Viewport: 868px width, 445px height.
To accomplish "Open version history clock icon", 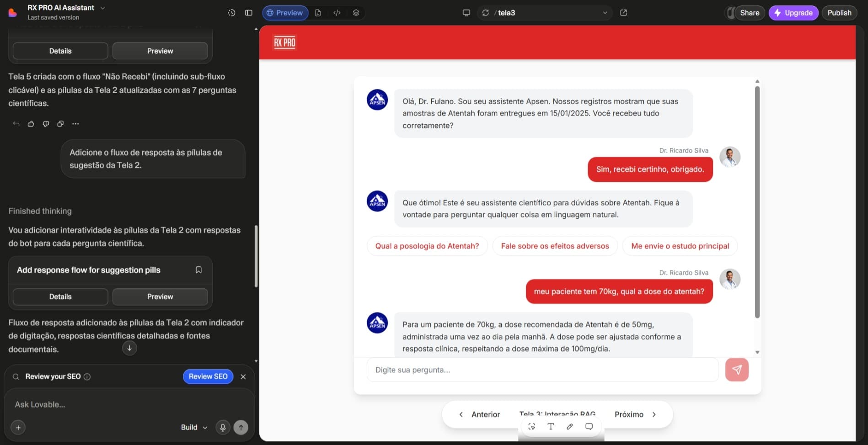I will click(231, 13).
